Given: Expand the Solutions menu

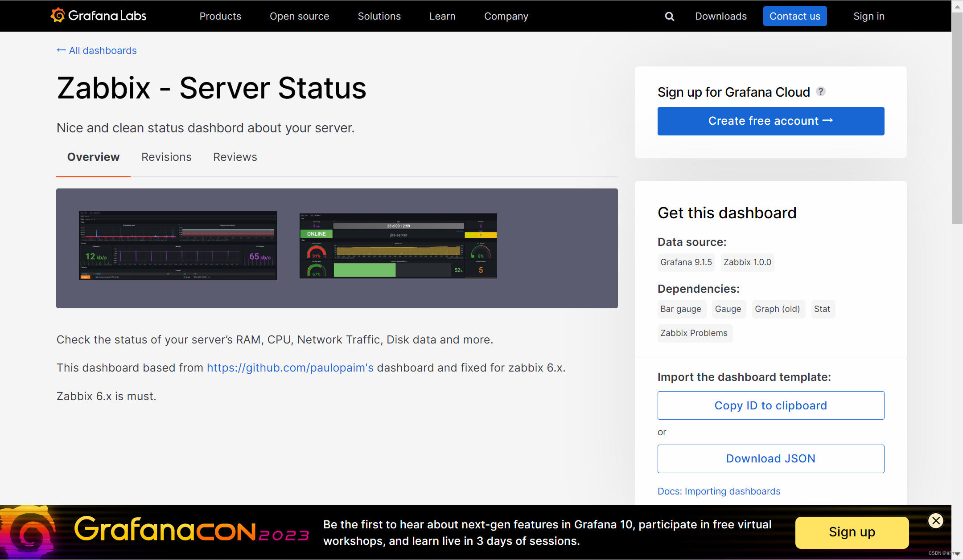Looking at the screenshot, I should point(379,16).
